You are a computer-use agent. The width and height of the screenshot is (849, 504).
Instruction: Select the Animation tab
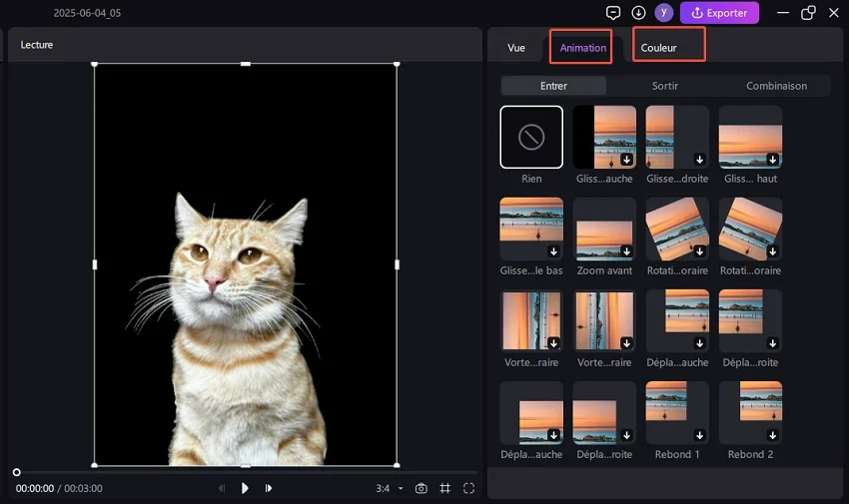pos(582,48)
